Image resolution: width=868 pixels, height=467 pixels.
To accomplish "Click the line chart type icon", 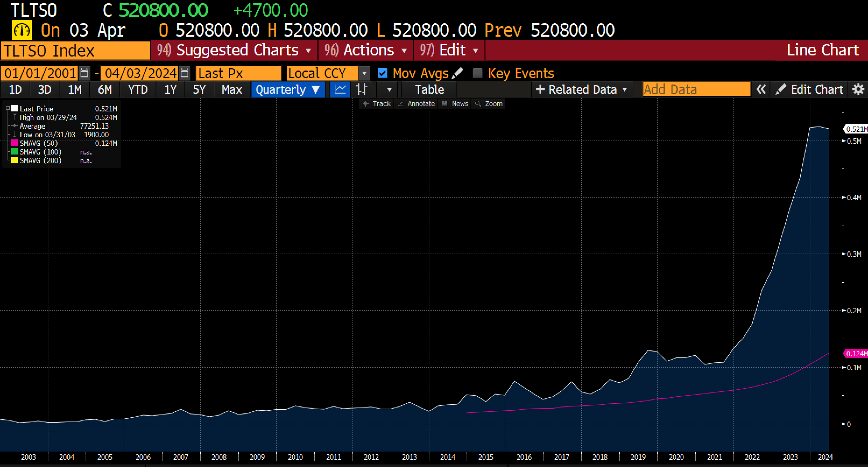I will point(340,90).
